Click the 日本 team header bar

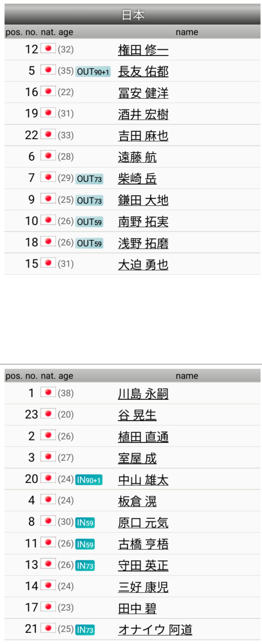[x=133, y=15]
